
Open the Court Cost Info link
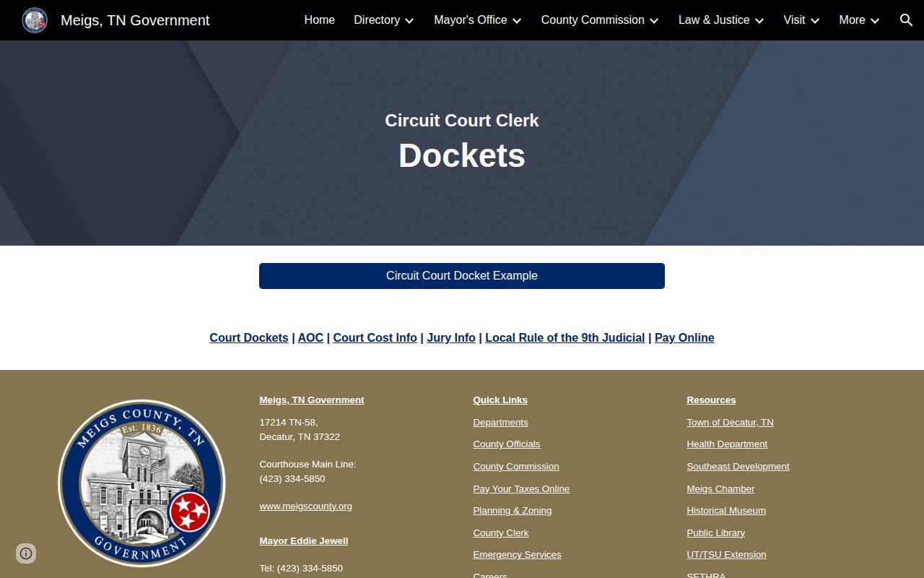click(x=375, y=337)
